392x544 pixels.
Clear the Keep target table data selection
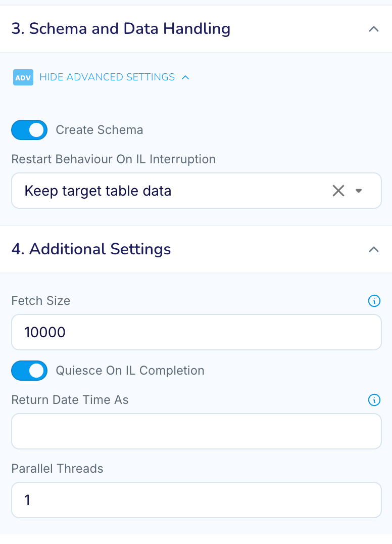click(338, 191)
